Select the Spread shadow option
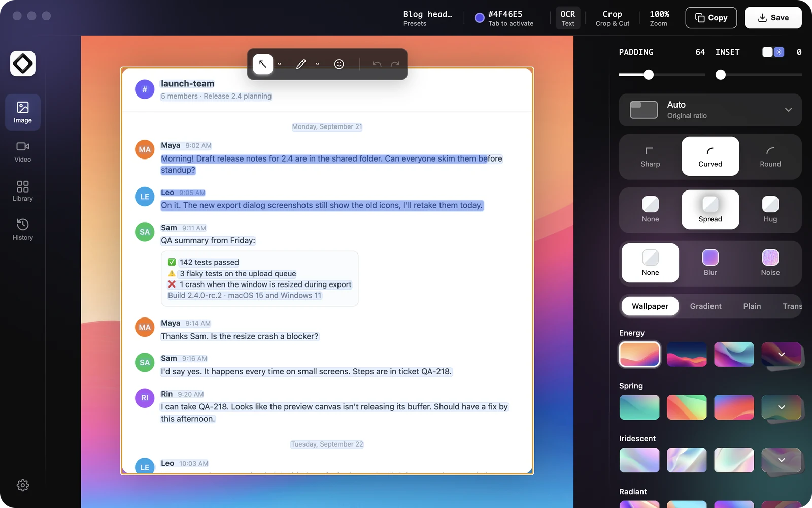 [710, 210]
